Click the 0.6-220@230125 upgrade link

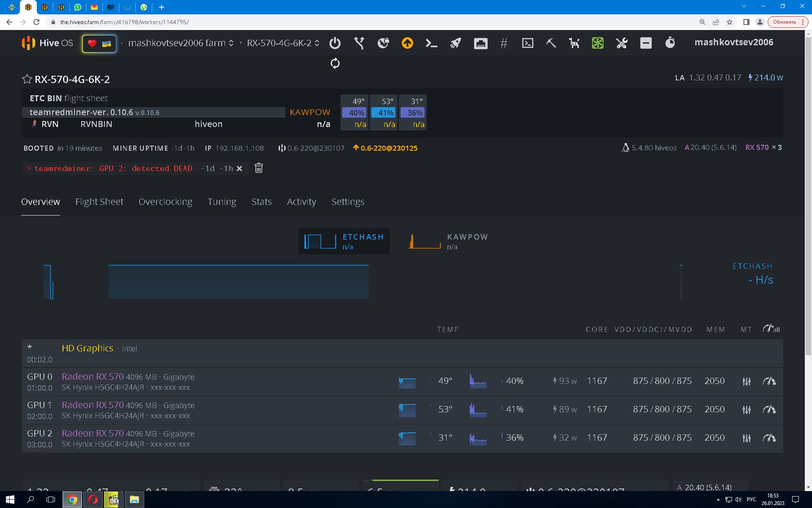pyautogui.click(x=389, y=148)
